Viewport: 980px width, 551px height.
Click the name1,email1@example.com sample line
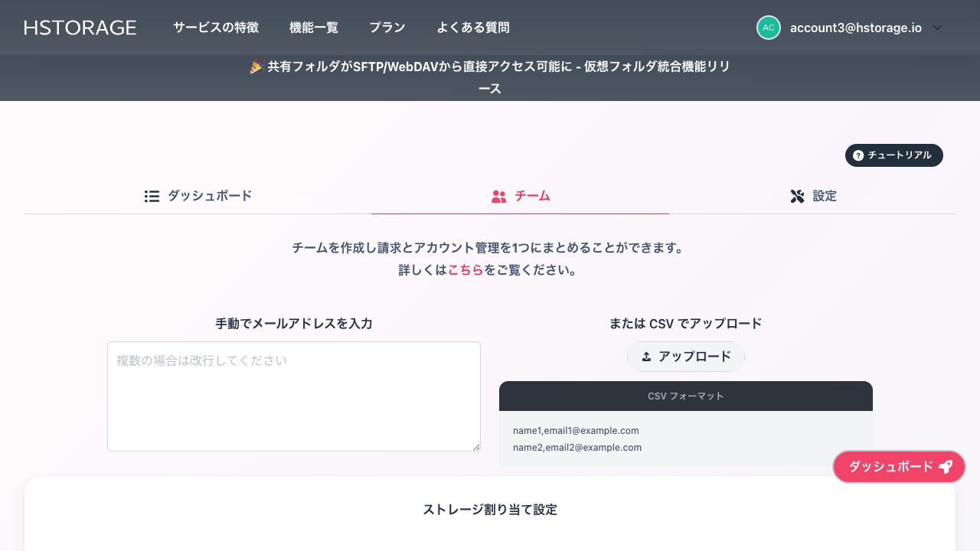(x=576, y=431)
